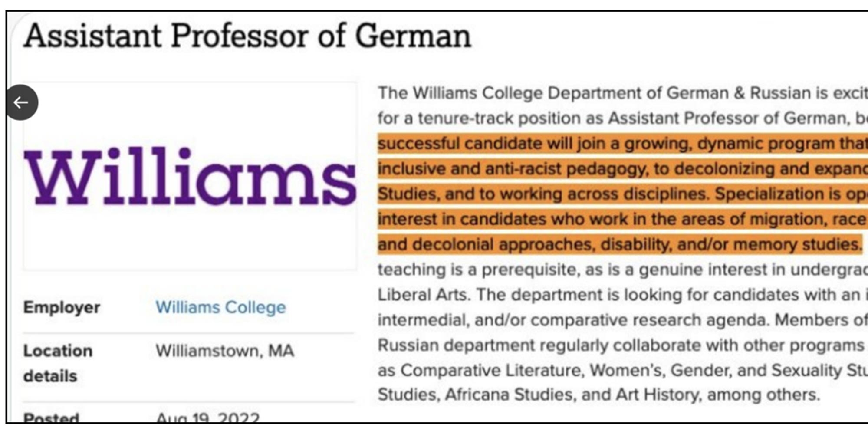Click the line beginning 'Liberal Arts. The department'
868x434 pixels.
(623, 295)
